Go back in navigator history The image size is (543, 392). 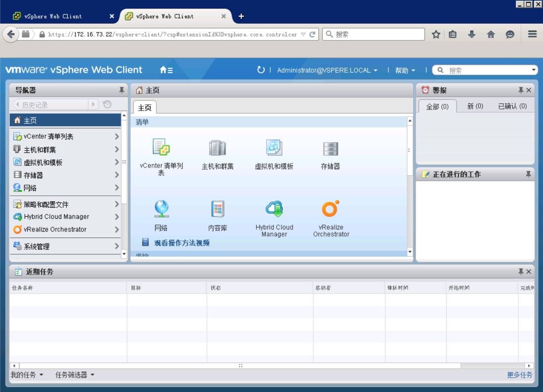(x=17, y=104)
